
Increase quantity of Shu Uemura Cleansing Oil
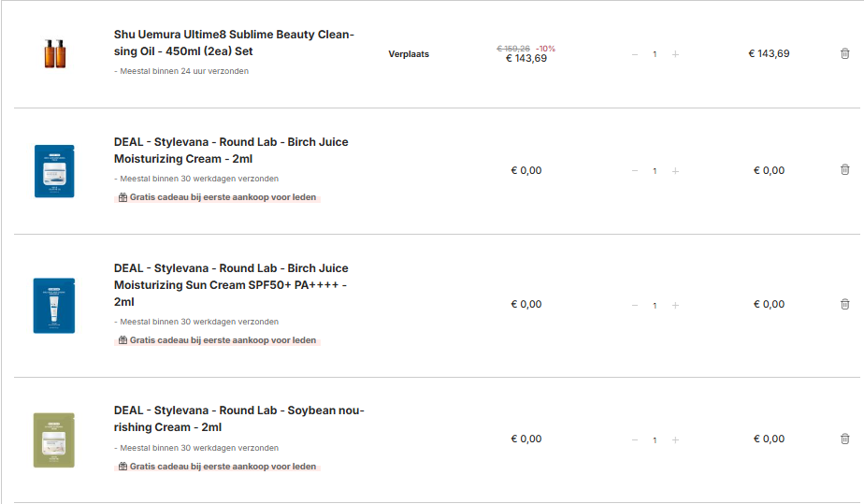pyautogui.click(x=675, y=54)
